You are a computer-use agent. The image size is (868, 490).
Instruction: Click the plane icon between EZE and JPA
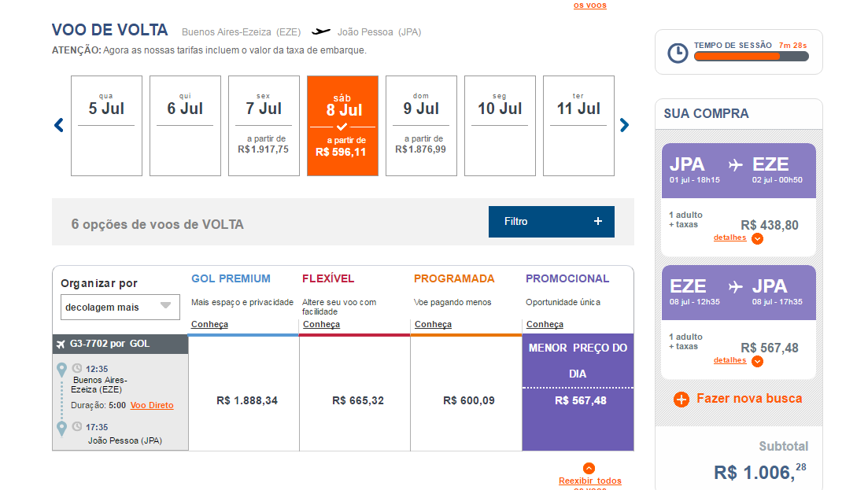(x=735, y=286)
